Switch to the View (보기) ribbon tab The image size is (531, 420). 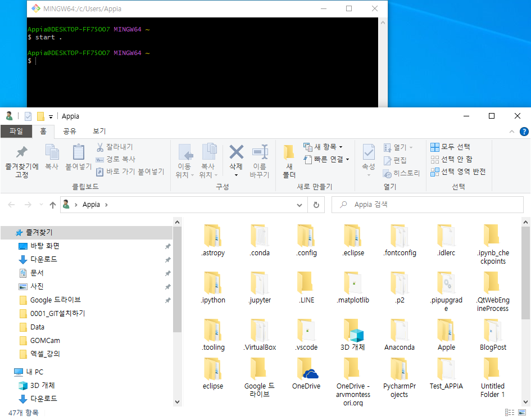point(99,131)
